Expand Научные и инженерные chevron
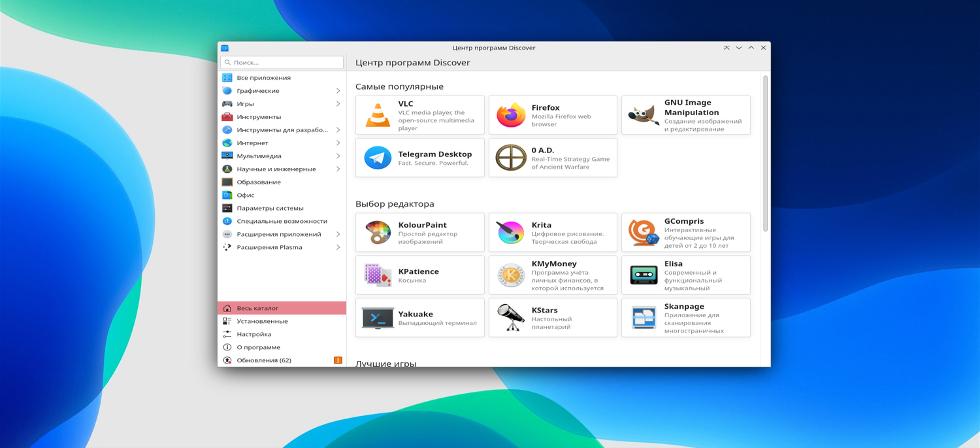This screenshot has height=448, width=980. coord(338,169)
